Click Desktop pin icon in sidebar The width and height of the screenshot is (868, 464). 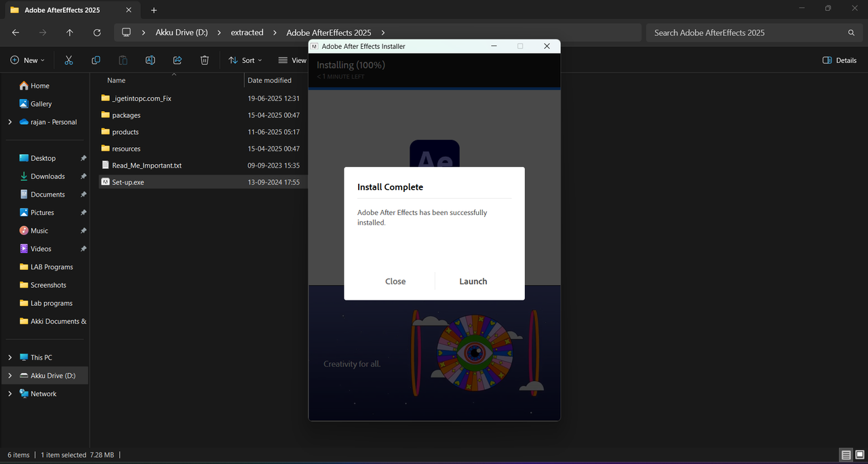(83, 158)
